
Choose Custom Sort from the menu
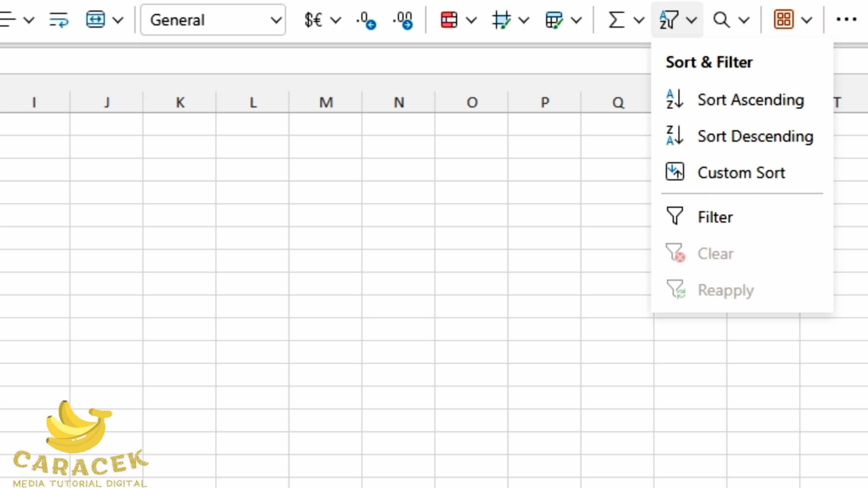741,172
